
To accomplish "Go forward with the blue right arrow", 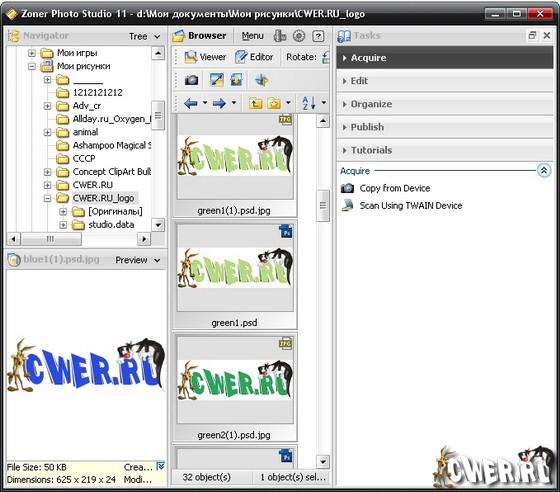I will pos(219,103).
